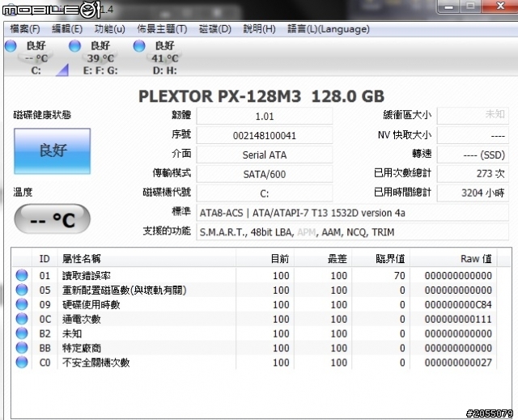Open the 說明(H) menu
This screenshot has height=420, width=518.
pyautogui.click(x=259, y=29)
